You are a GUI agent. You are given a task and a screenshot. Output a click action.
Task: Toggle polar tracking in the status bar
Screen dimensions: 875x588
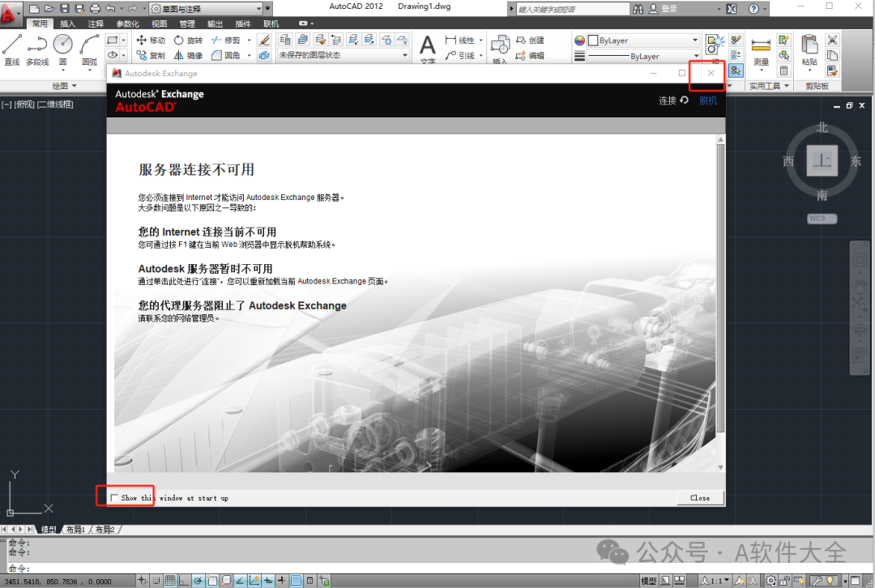(x=198, y=581)
